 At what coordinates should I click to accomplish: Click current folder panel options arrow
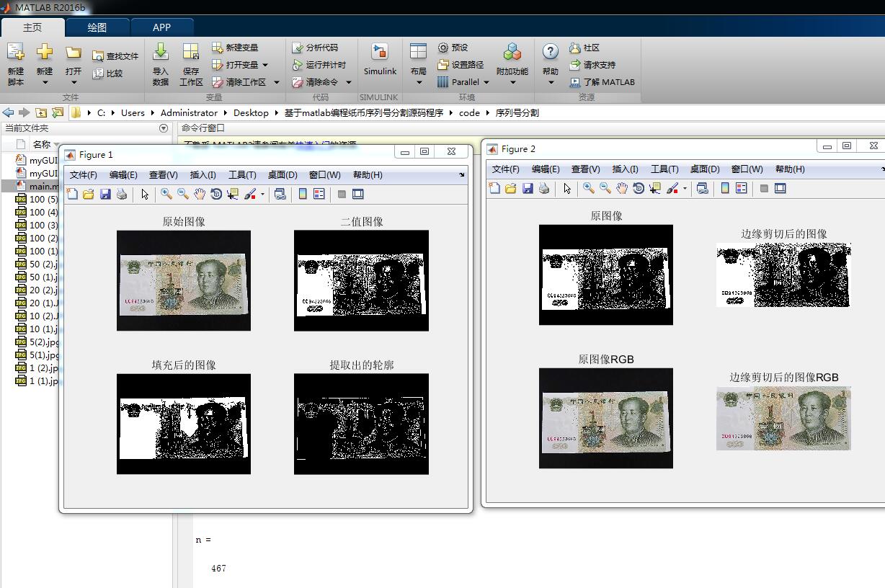[x=164, y=128]
